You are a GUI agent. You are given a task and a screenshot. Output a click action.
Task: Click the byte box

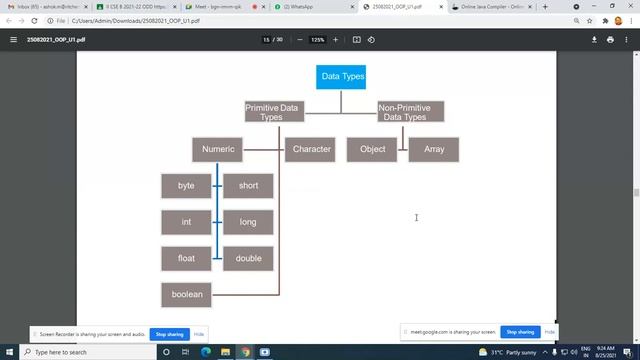pyautogui.click(x=186, y=186)
